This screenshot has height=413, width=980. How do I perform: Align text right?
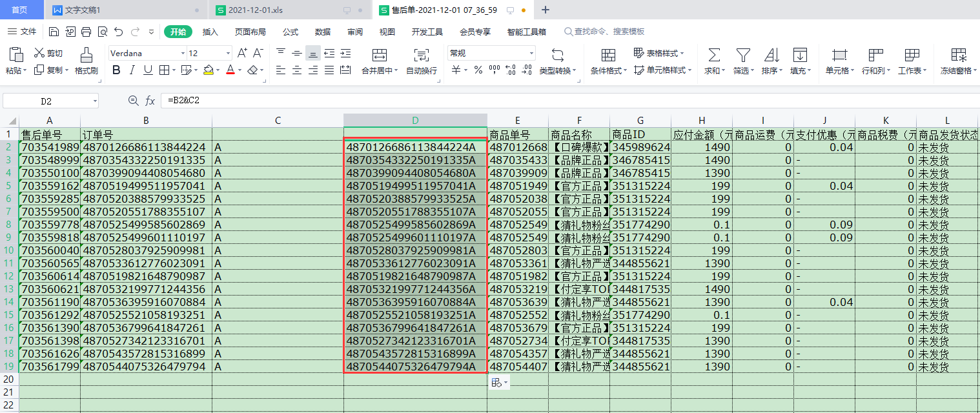(312, 70)
